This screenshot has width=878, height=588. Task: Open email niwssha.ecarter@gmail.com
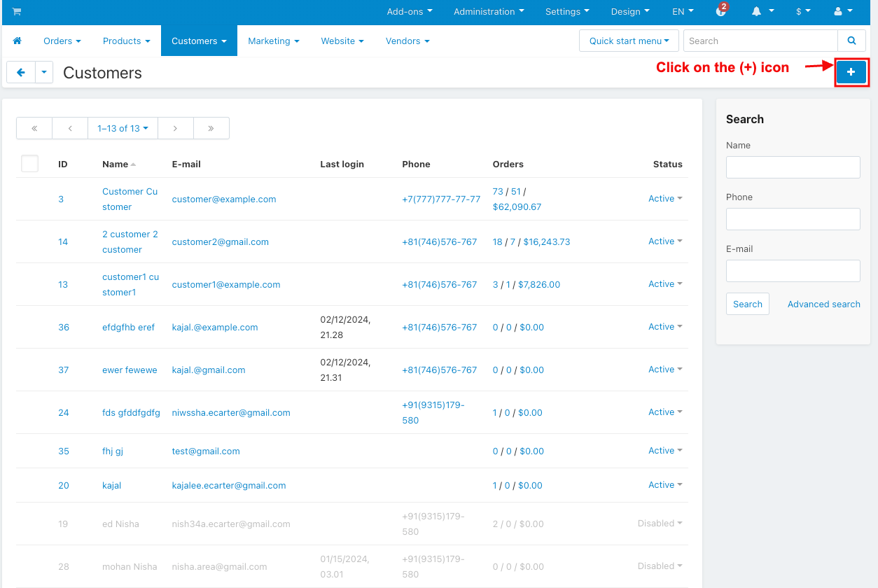pyautogui.click(x=231, y=413)
